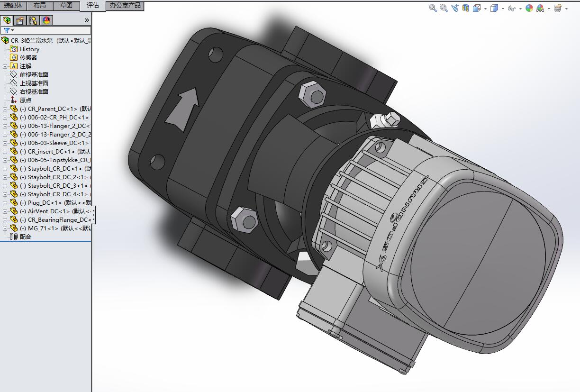Expand the CR_Parent_DC<1> component node
580x392 pixels.
[5, 109]
